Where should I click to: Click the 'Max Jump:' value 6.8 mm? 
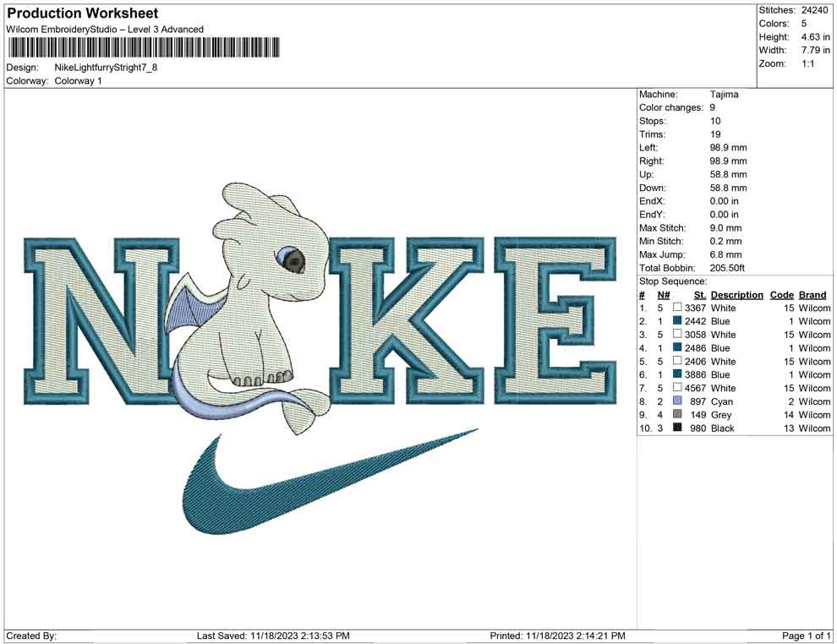[x=725, y=254]
